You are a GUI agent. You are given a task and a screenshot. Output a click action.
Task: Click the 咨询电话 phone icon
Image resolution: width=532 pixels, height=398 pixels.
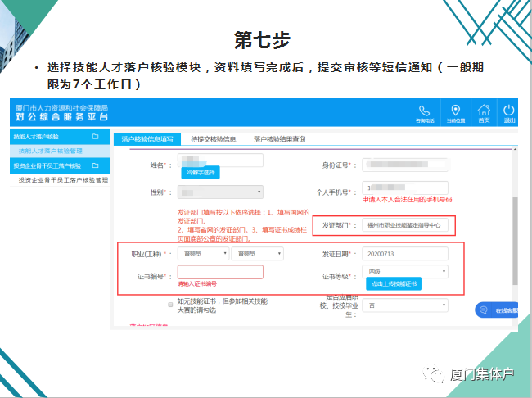[x=424, y=111]
